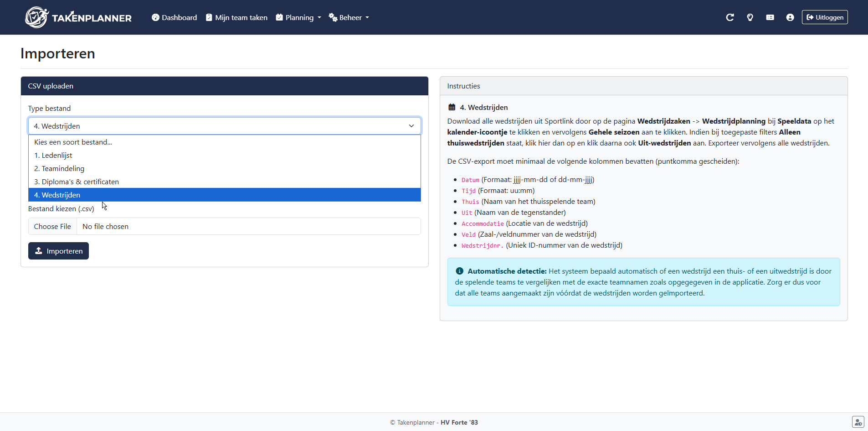Screen dimensions: 868x431
Task: Open the 'Type bestand' combo box chevron
Action: pyautogui.click(x=410, y=125)
